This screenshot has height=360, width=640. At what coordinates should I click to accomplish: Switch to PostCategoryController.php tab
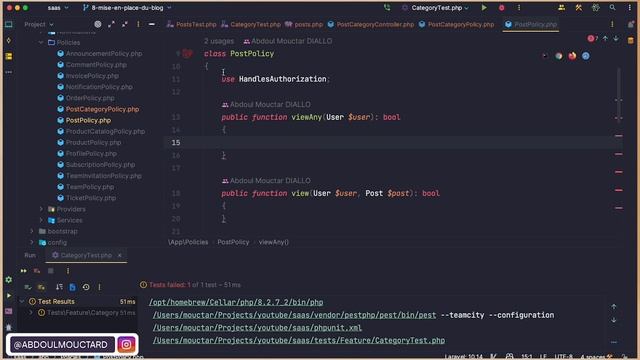click(371, 24)
